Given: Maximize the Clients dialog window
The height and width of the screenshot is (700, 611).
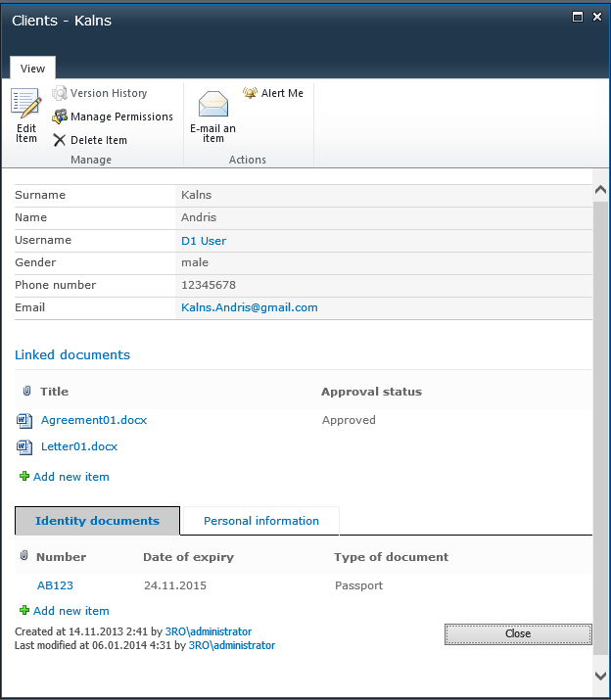Looking at the screenshot, I should pyautogui.click(x=578, y=17).
